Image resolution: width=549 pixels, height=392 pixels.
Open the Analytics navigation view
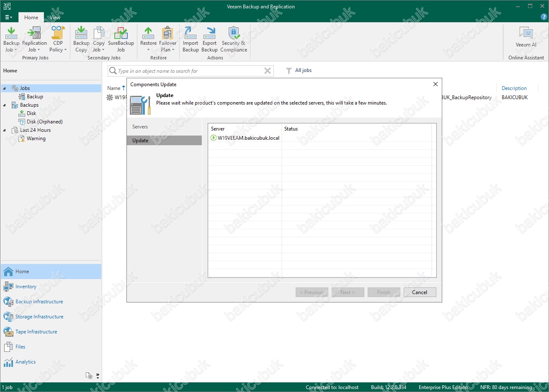click(x=51, y=362)
